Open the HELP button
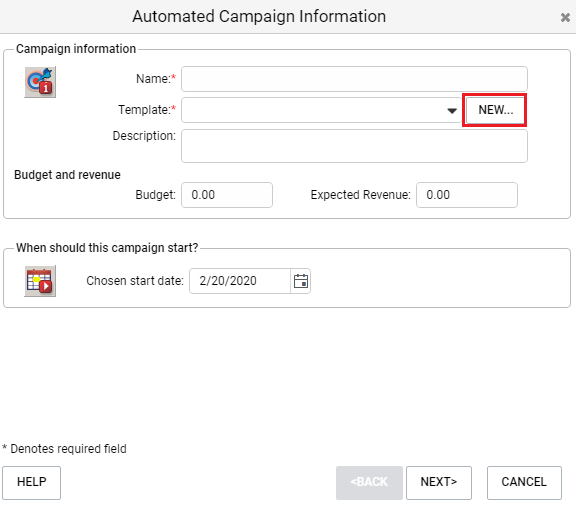Viewport: 576px width, 509px height. 32,483
